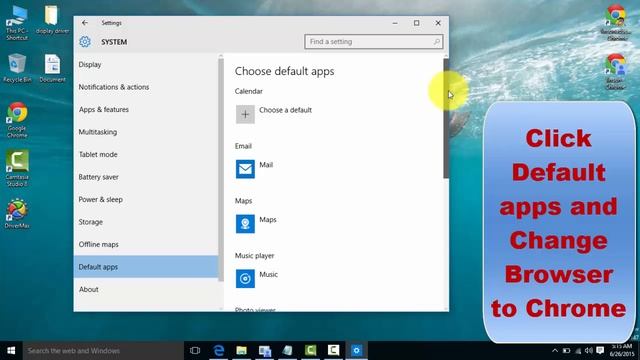Click the white Camtasia recorder taskbar icon
640x360 pixels.
click(333, 351)
